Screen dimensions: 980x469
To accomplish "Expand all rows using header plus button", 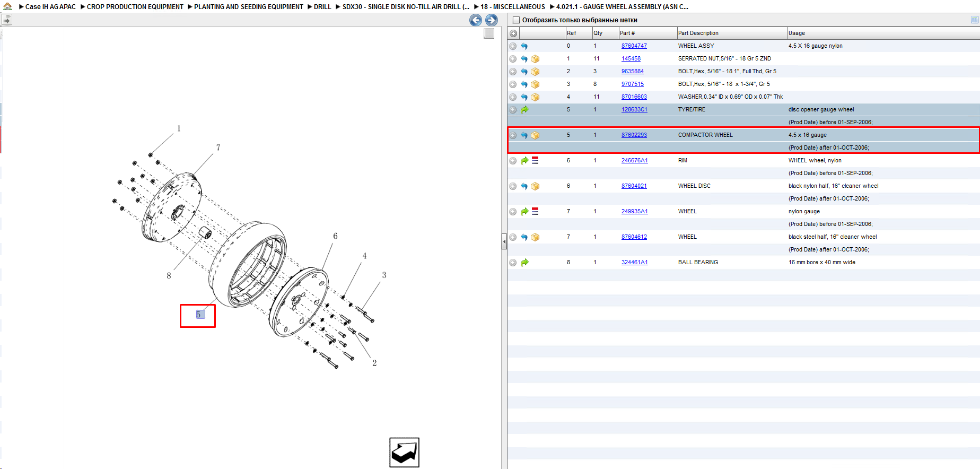I will click(x=513, y=33).
